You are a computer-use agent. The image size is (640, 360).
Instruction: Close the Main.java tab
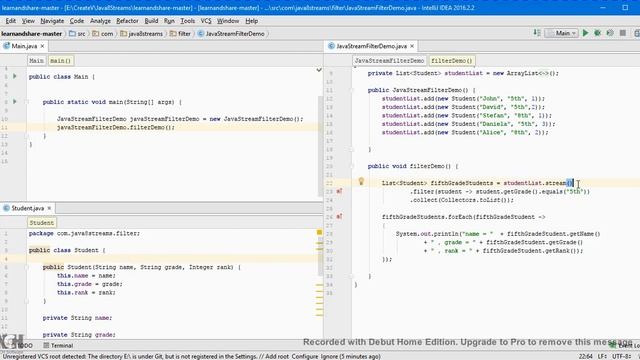coord(42,46)
